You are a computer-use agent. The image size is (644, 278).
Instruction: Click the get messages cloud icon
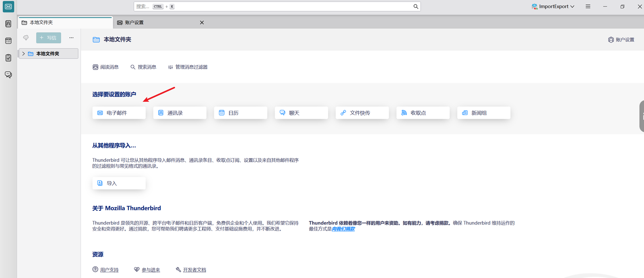pyautogui.click(x=26, y=38)
